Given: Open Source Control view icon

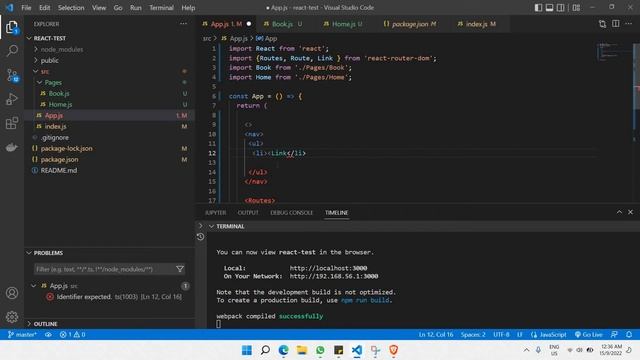Looking at the screenshot, I should (x=12, y=75).
